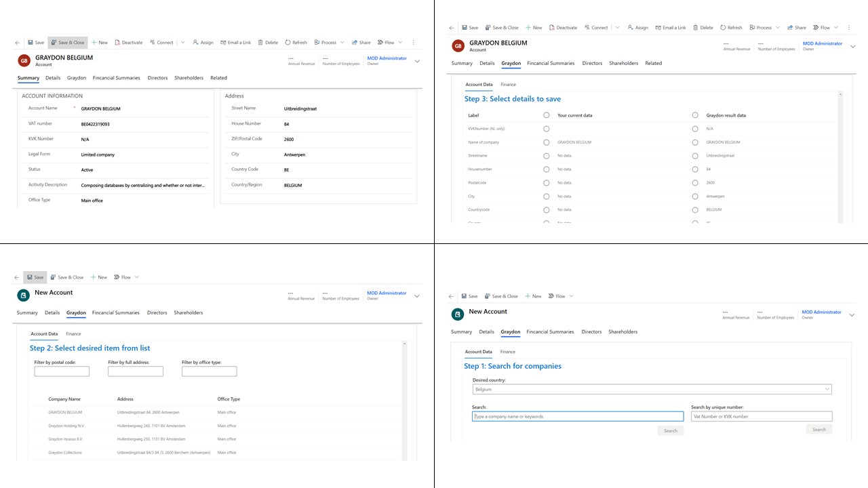
Task: Select Graydon result radio for Postalcode 2600
Action: [x=695, y=182]
